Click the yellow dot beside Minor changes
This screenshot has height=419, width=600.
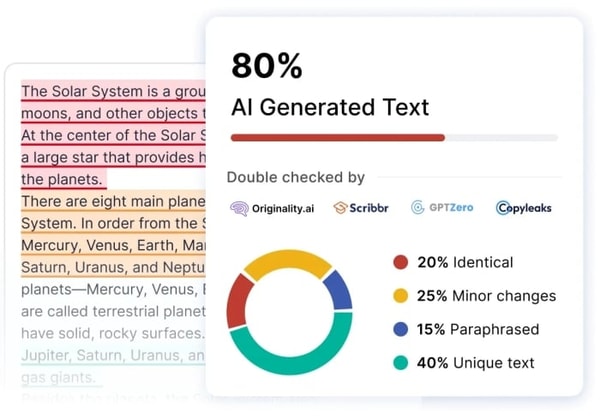[401, 296]
